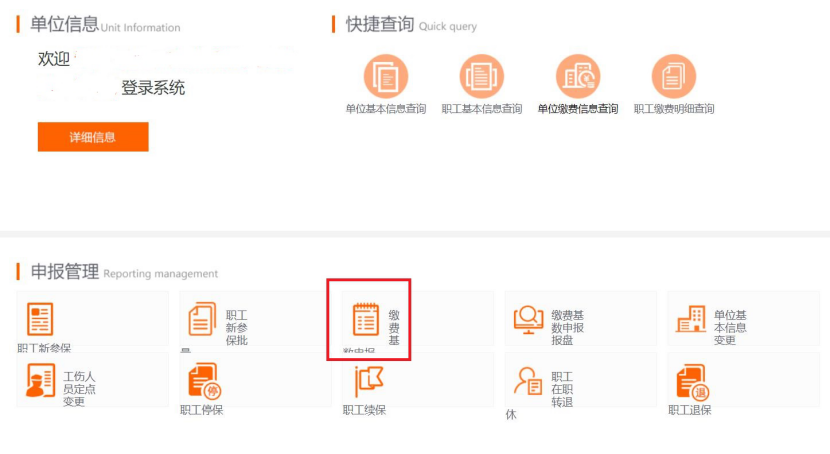Select the 职工在职转退休 person icon
Screen dimensions: 830x454
[528, 381]
